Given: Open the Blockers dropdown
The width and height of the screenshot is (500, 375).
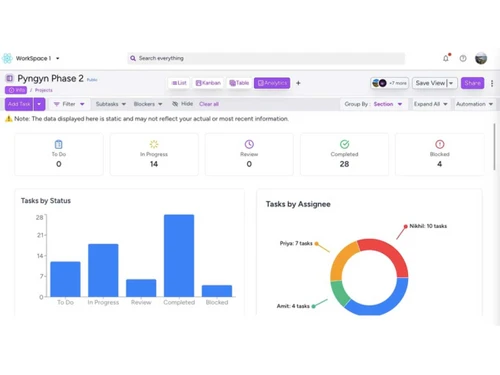Looking at the screenshot, I should pyautogui.click(x=148, y=104).
